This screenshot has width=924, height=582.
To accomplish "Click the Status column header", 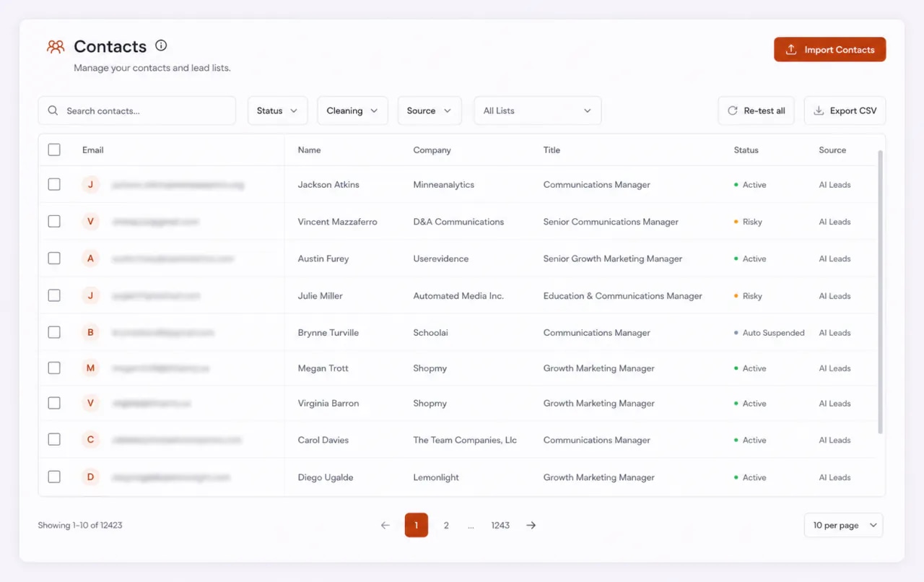I will click(746, 149).
